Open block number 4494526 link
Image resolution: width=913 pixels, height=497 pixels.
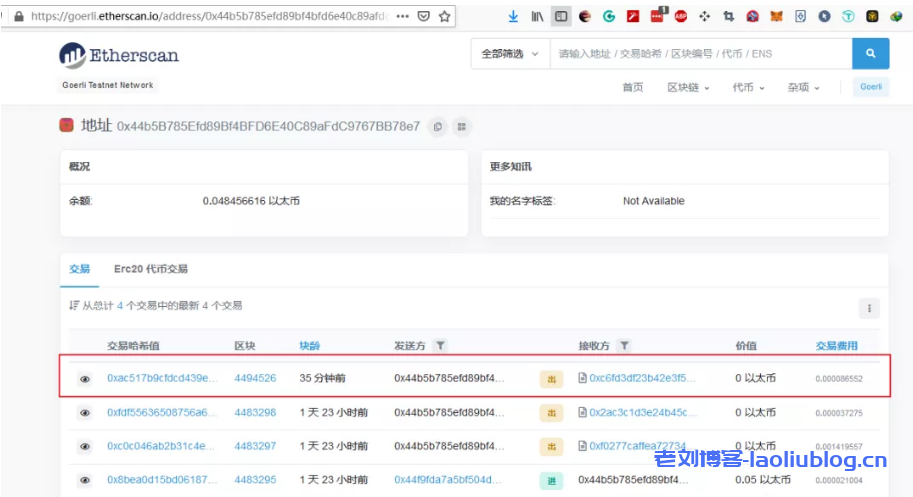click(x=255, y=379)
